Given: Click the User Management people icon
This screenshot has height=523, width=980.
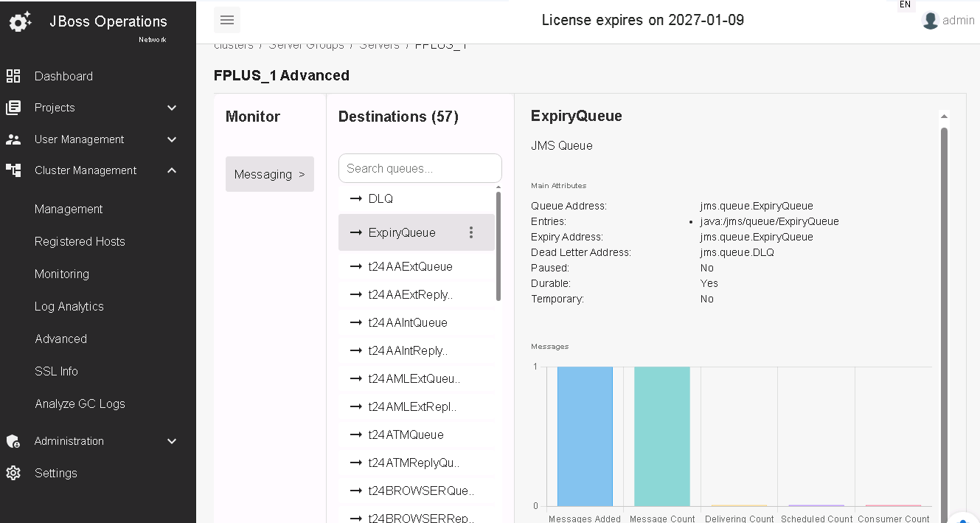Looking at the screenshot, I should [13, 139].
